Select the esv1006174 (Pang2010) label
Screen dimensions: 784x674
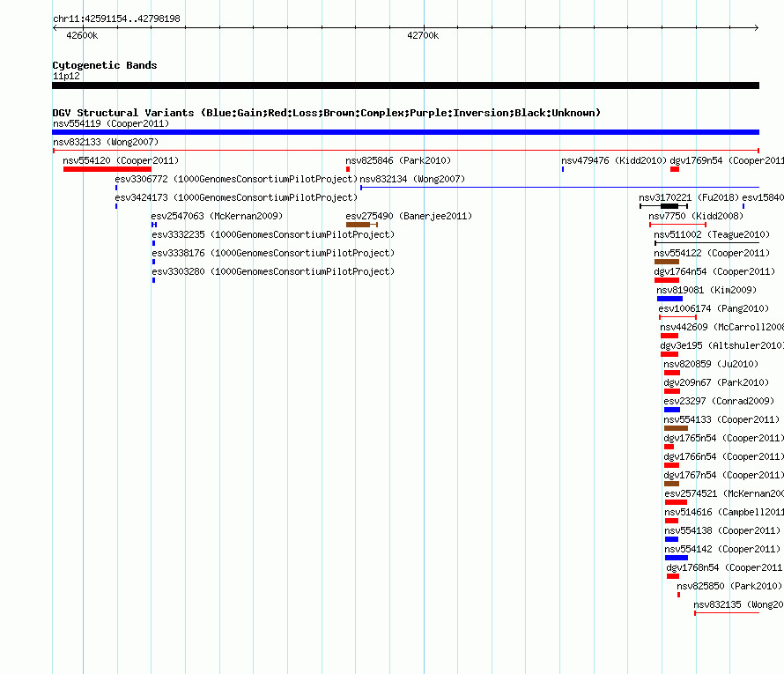tap(714, 308)
